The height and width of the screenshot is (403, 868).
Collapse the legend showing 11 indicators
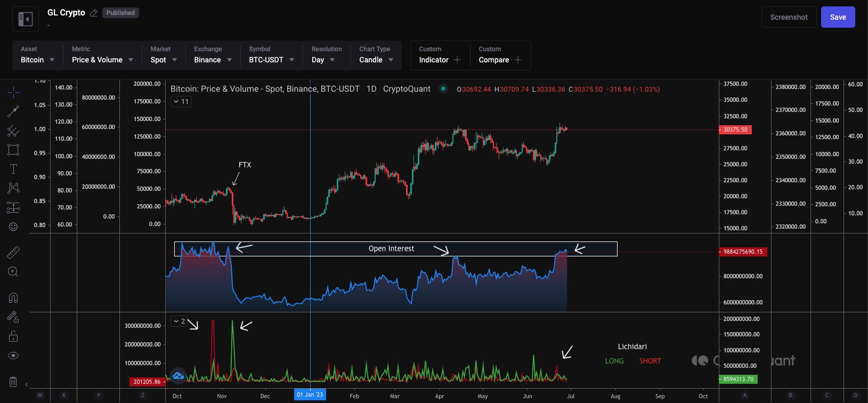(x=181, y=101)
